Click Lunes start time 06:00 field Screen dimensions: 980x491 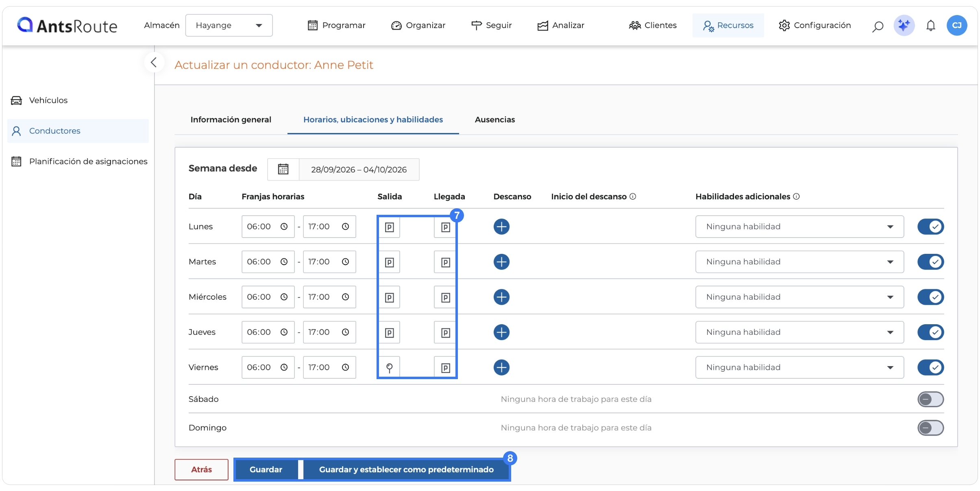(268, 227)
